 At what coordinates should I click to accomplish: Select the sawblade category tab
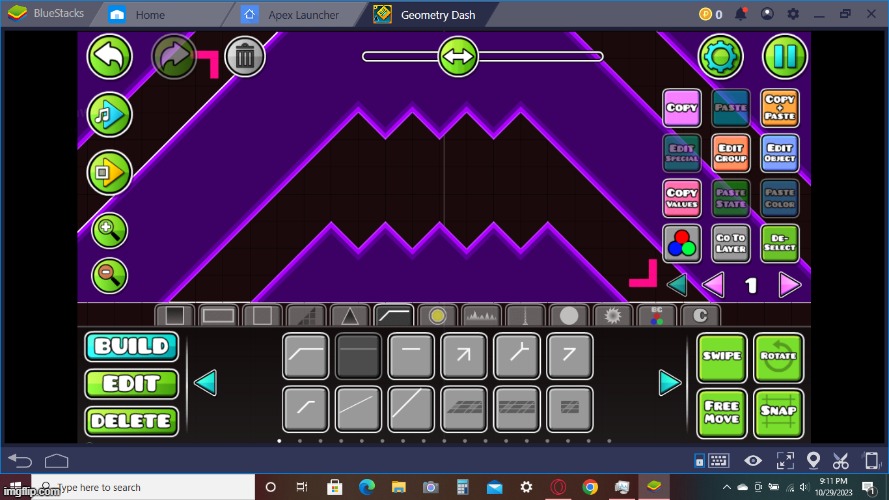[612, 315]
